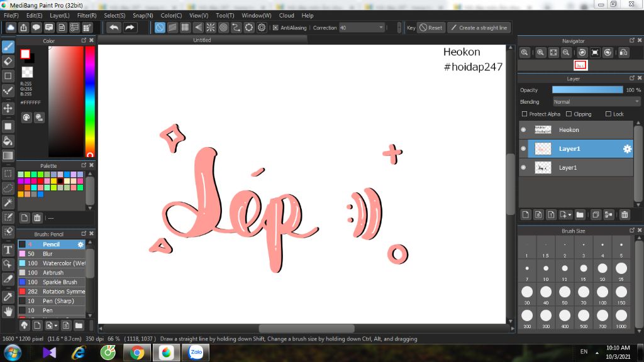
Task: Undock the Color panel
Action: pyautogui.click(x=84, y=40)
